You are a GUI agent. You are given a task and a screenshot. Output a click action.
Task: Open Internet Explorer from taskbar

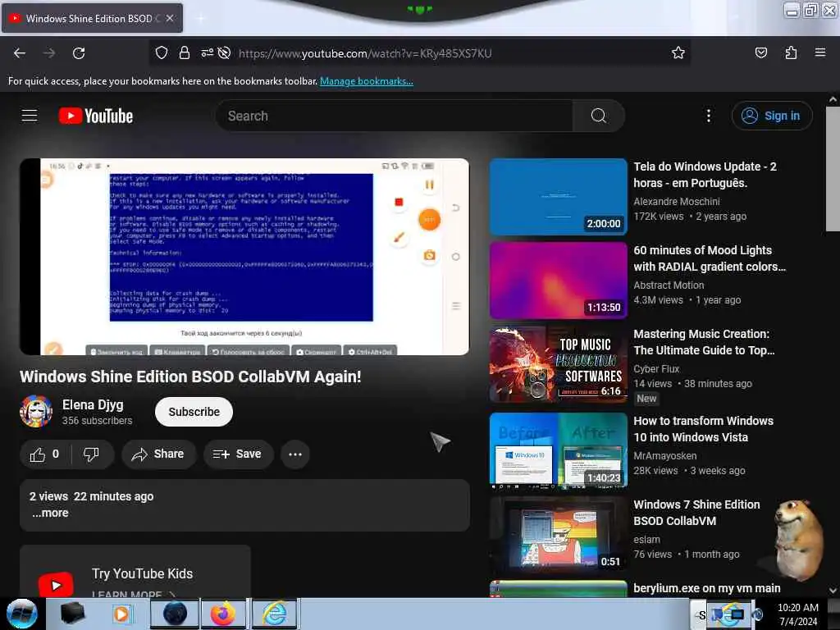tap(274, 614)
